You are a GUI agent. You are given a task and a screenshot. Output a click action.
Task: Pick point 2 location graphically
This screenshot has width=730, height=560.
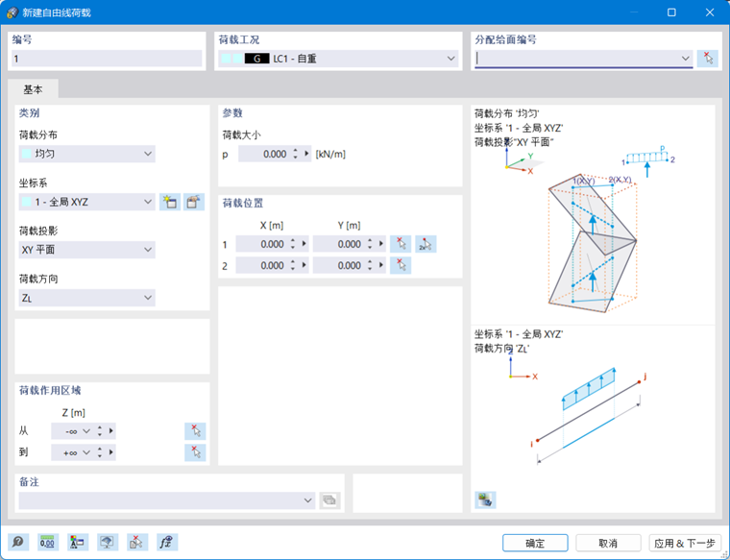coord(401,265)
